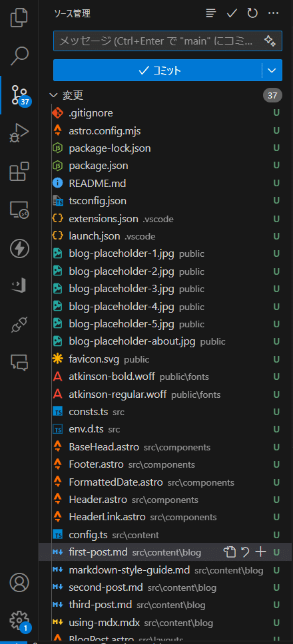The image size is (293, 644).
Task: Generate commit message with sparkle icon
Action: (270, 41)
